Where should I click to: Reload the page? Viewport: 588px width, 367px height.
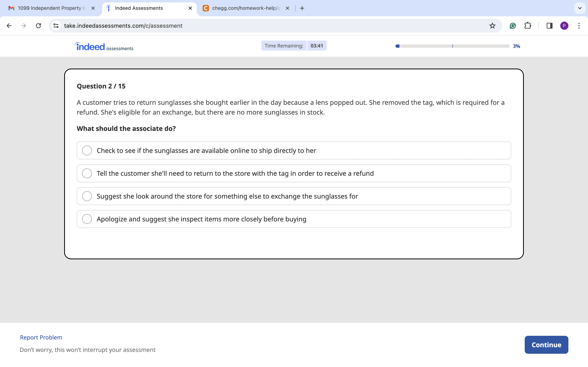coord(38,25)
